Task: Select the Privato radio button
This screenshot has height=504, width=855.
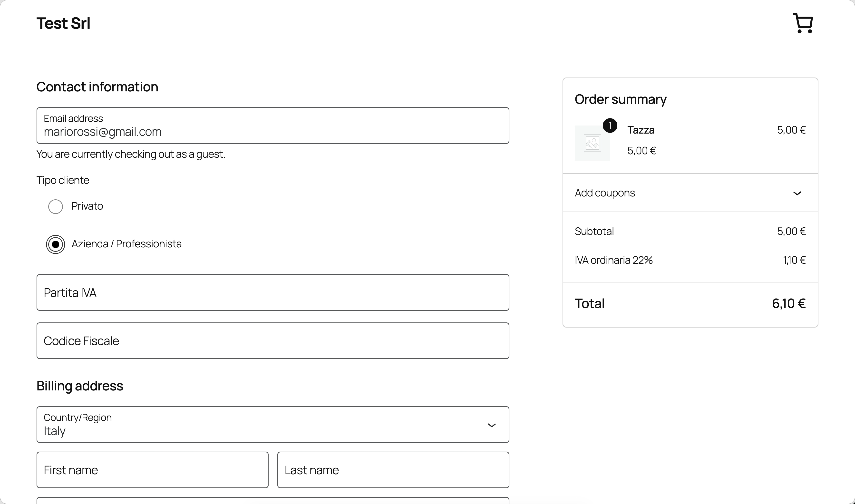Action: pos(56,206)
